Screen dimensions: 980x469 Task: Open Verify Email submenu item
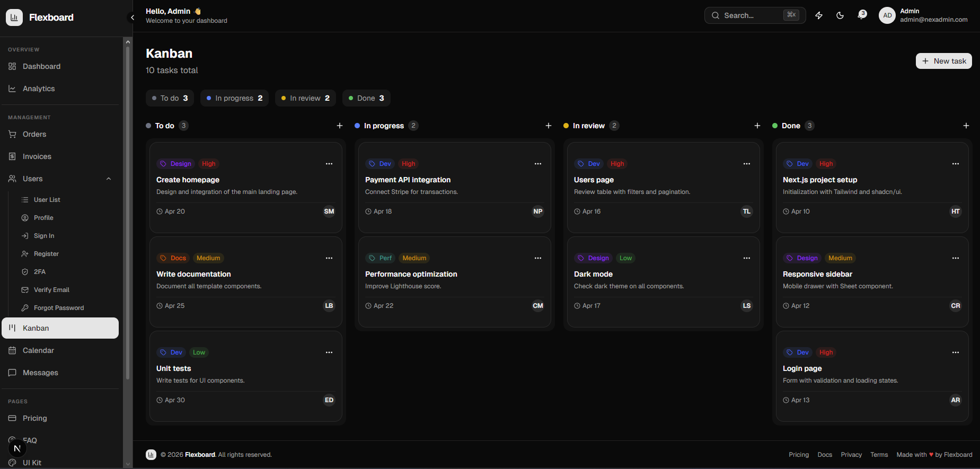click(x=67, y=290)
